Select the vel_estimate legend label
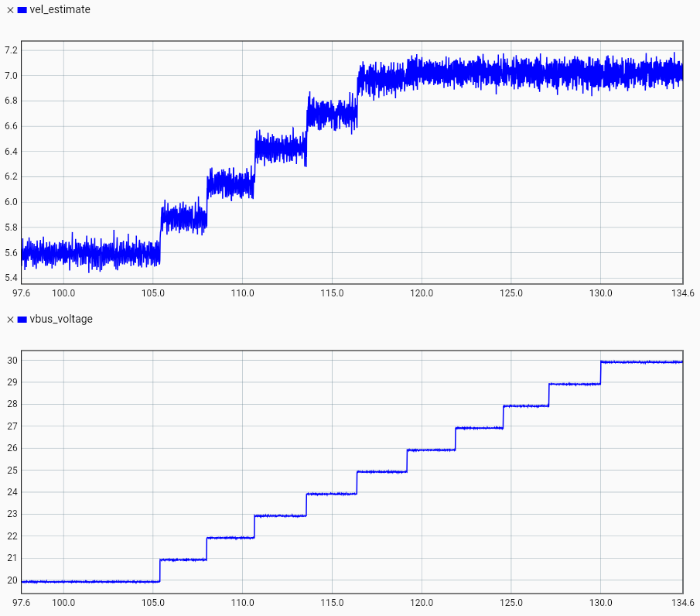Image resolution: width=700 pixels, height=616 pixels. coord(60,10)
